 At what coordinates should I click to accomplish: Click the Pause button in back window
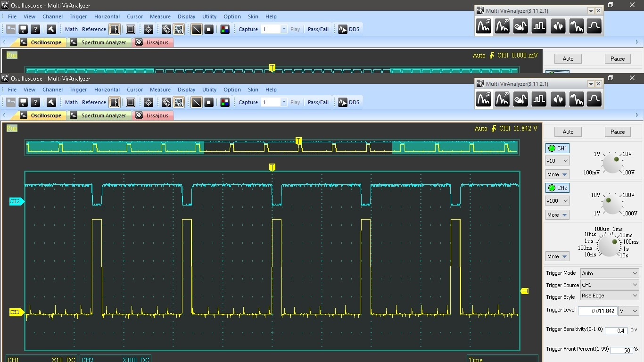pos(618,59)
